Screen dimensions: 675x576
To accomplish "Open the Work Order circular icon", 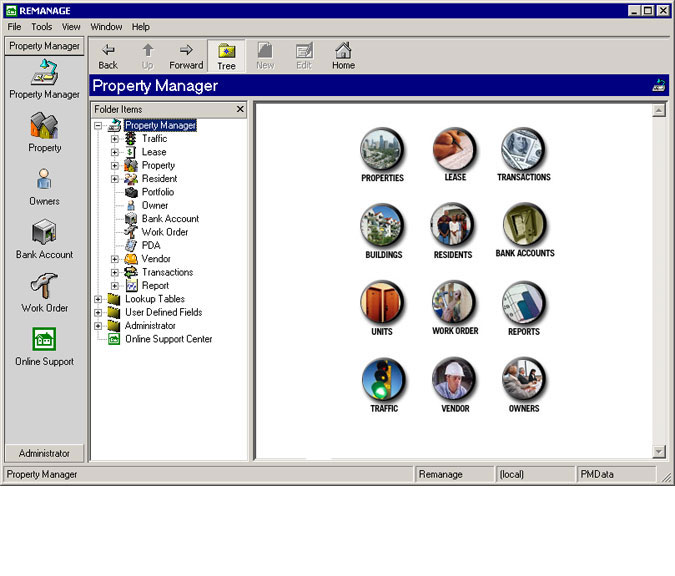I will (454, 302).
